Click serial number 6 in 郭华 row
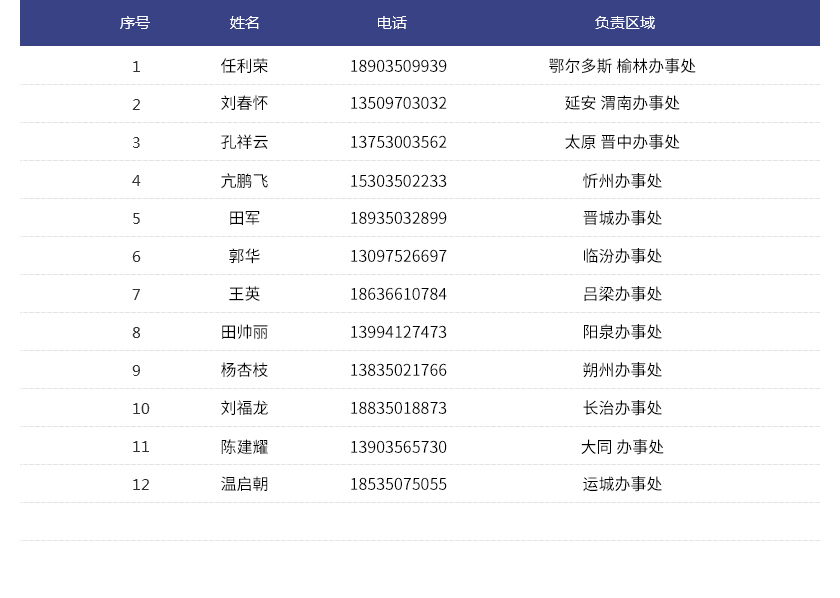 click(137, 257)
